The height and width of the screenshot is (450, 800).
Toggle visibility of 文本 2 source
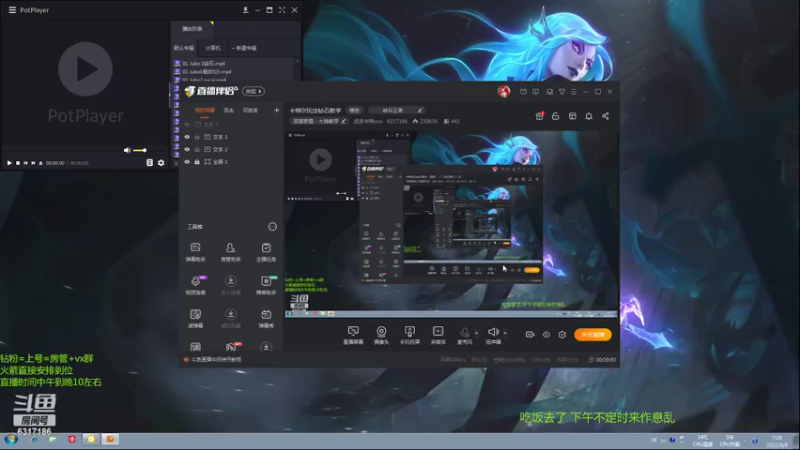coord(187,149)
